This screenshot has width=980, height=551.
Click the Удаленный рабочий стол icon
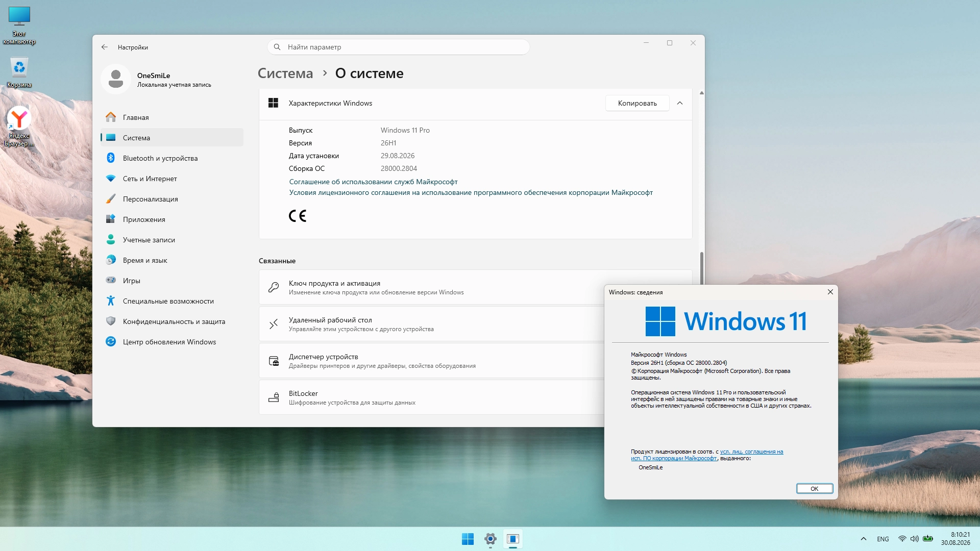[x=274, y=324]
